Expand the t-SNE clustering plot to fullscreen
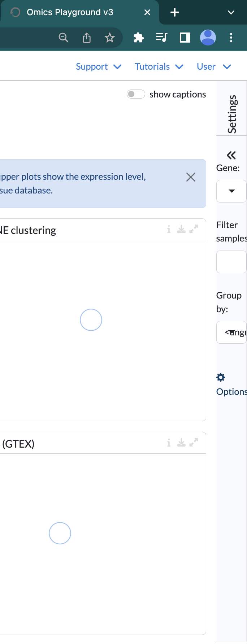247x644 pixels. [194, 229]
